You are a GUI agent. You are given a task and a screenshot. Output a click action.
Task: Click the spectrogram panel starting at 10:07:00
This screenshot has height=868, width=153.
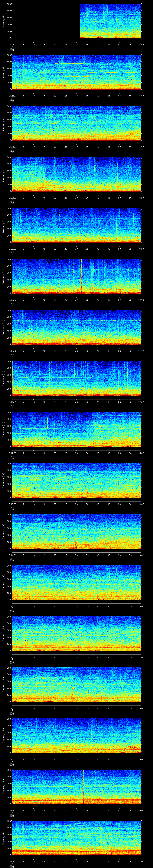[x=77, y=174]
